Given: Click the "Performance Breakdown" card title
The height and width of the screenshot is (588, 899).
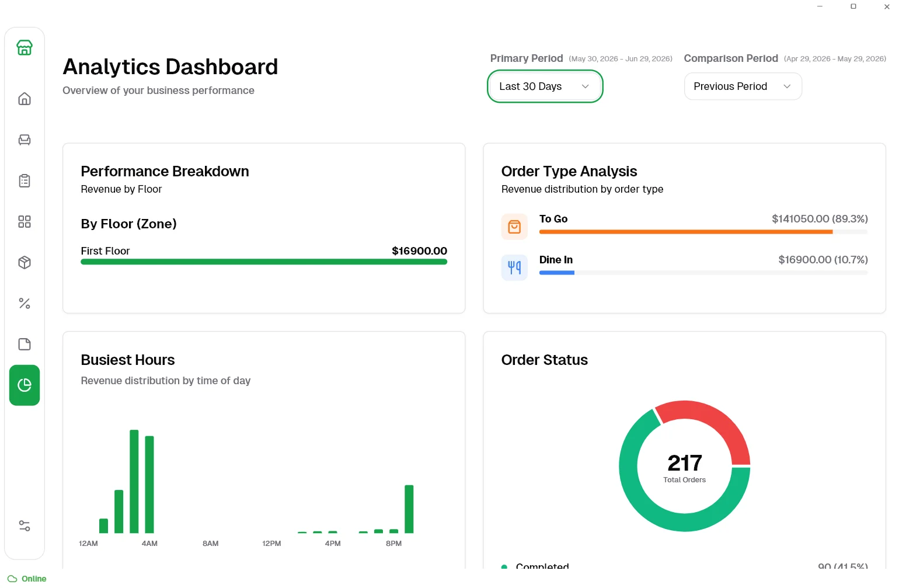Looking at the screenshot, I should coord(165,171).
